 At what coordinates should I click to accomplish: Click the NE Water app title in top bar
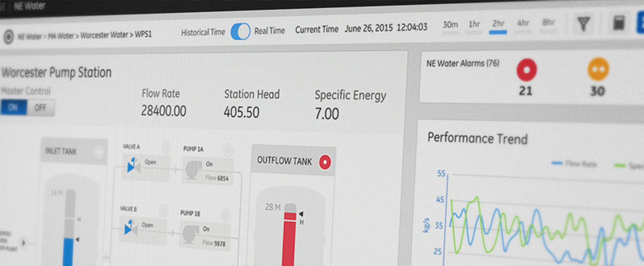tap(29, 6)
